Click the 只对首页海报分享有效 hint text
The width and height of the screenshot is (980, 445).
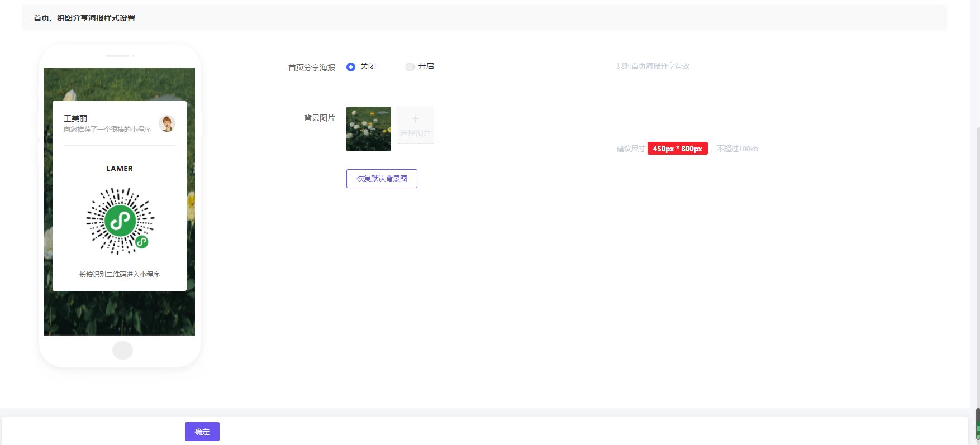pyautogui.click(x=653, y=66)
